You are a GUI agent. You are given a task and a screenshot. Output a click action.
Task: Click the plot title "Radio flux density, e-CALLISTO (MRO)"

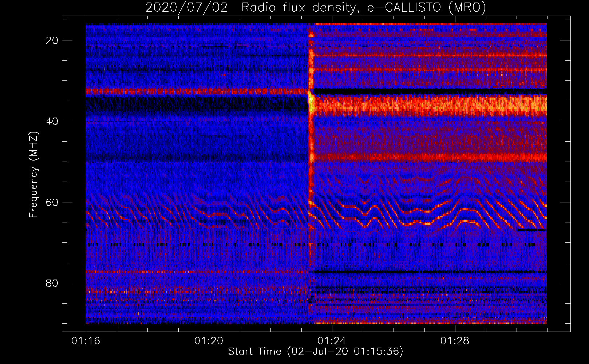tap(364, 7)
